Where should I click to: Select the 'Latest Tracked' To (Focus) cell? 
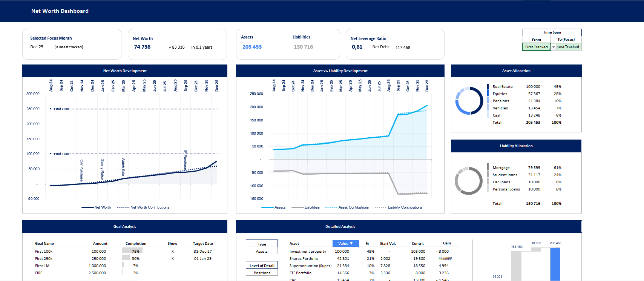[x=569, y=47]
